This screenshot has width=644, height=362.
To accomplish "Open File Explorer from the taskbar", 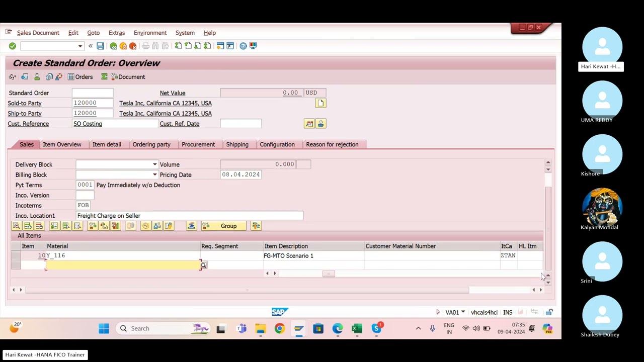I will click(260, 328).
